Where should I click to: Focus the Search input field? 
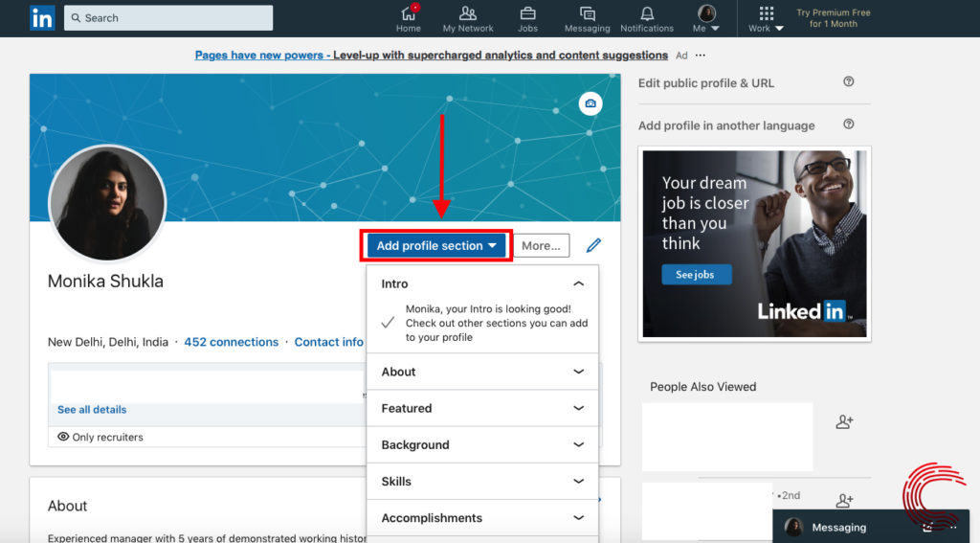tap(168, 18)
